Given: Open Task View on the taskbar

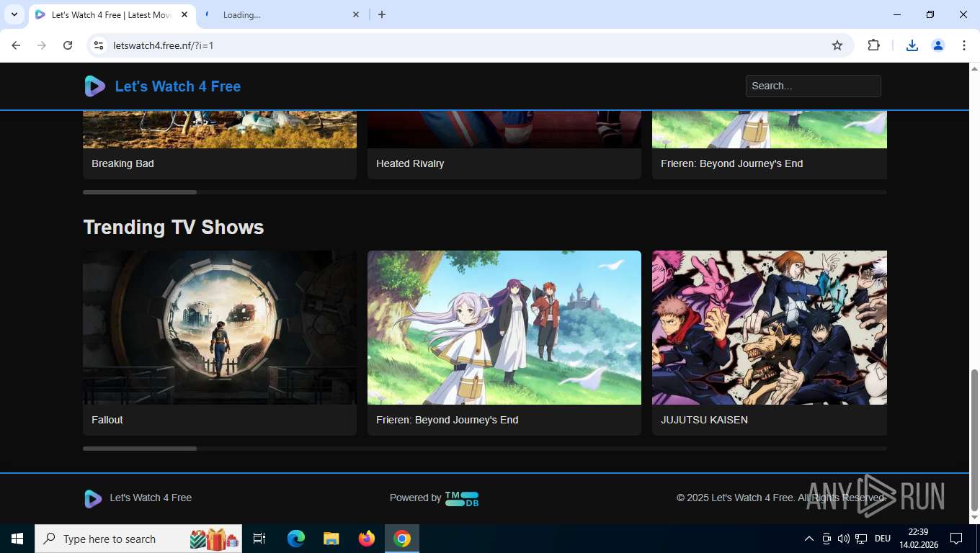Looking at the screenshot, I should pyautogui.click(x=259, y=539).
